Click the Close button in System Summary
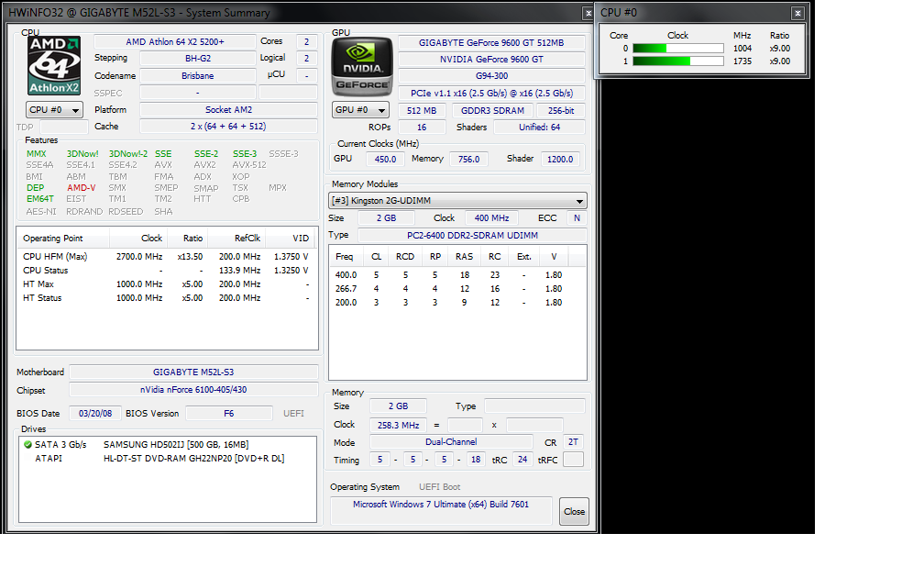This screenshot has height=578, width=924. coord(574,511)
